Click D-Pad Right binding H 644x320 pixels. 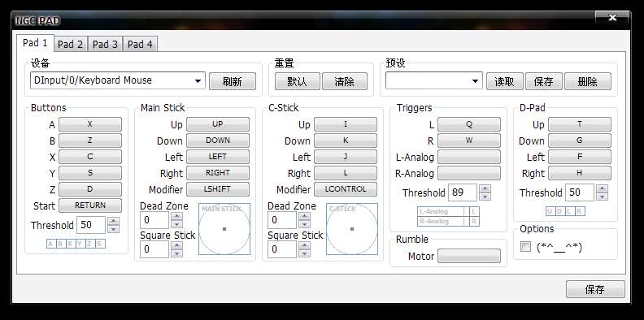(580, 173)
